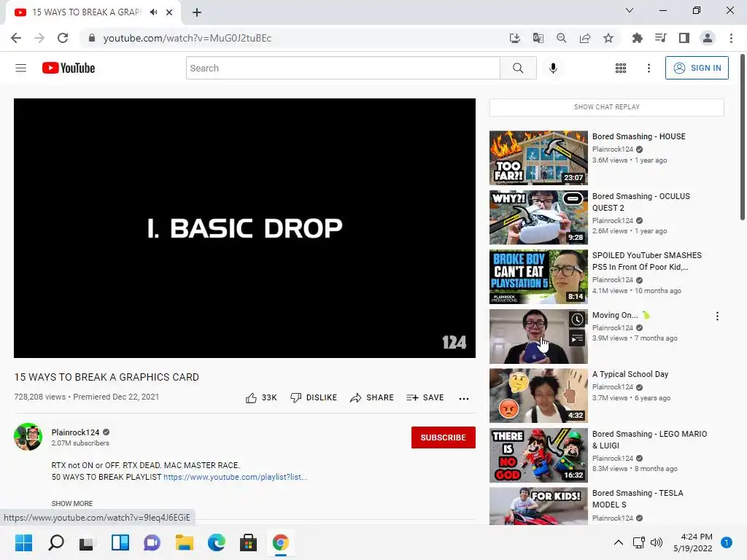Image resolution: width=747 pixels, height=560 pixels.
Task: Open A Typical School Day thumbnail
Action: coord(538,396)
